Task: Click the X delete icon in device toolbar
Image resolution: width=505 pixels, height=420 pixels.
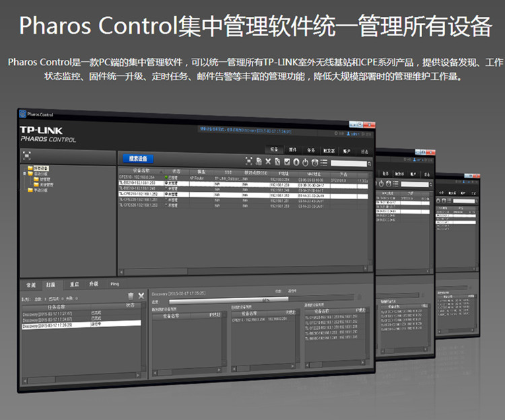Action: pyautogui.click(x=268, y=162)
